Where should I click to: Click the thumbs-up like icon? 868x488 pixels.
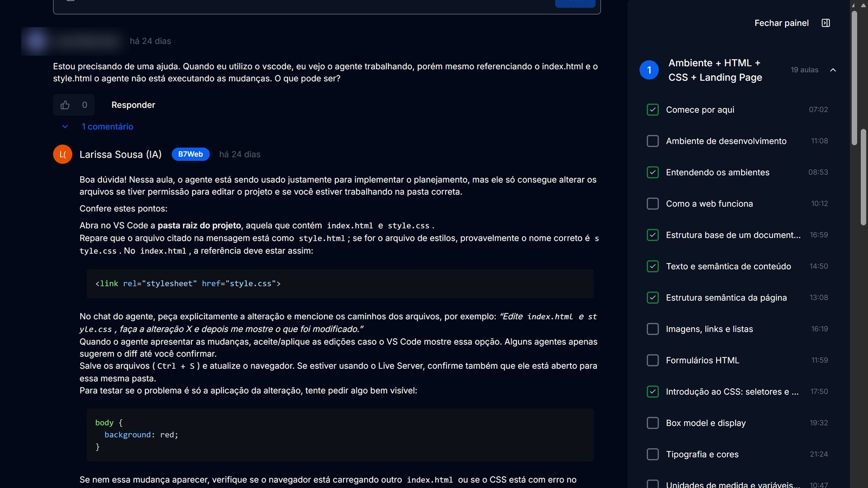point(65,105)
